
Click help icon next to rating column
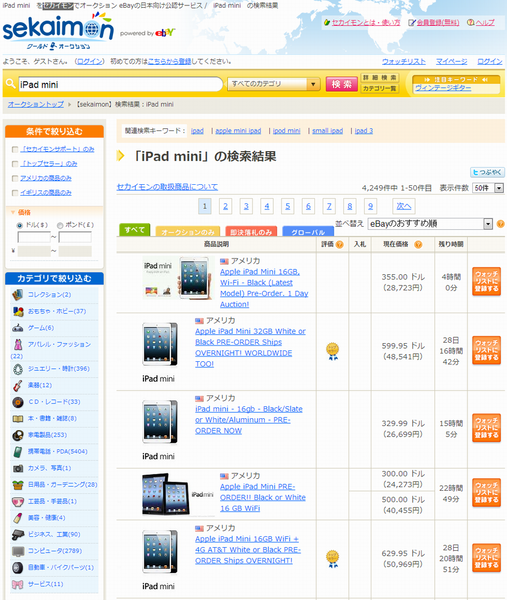point(339,244)
